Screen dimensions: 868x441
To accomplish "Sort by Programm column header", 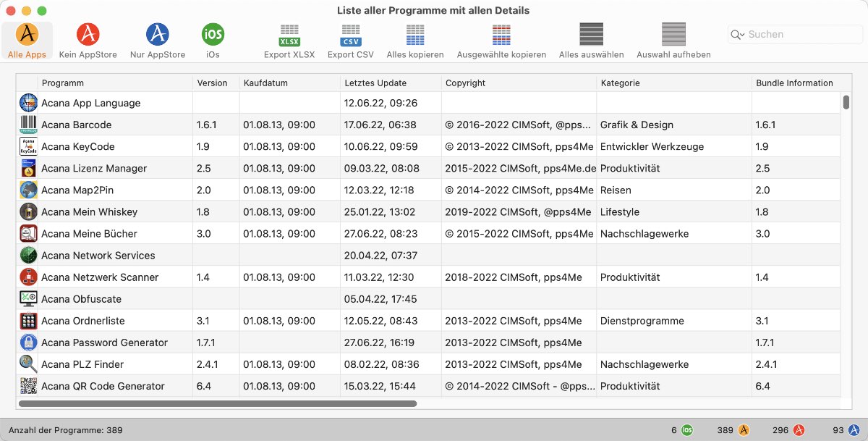I will [116, 83].
